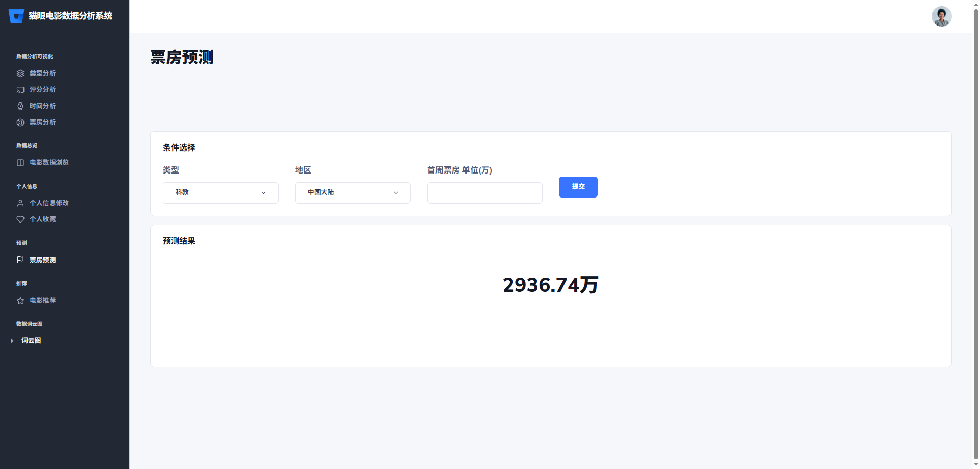Click the flag icon beside 票房预测
Image resolution: width=980 pixels, height=469 pixels.
(20, 260)
